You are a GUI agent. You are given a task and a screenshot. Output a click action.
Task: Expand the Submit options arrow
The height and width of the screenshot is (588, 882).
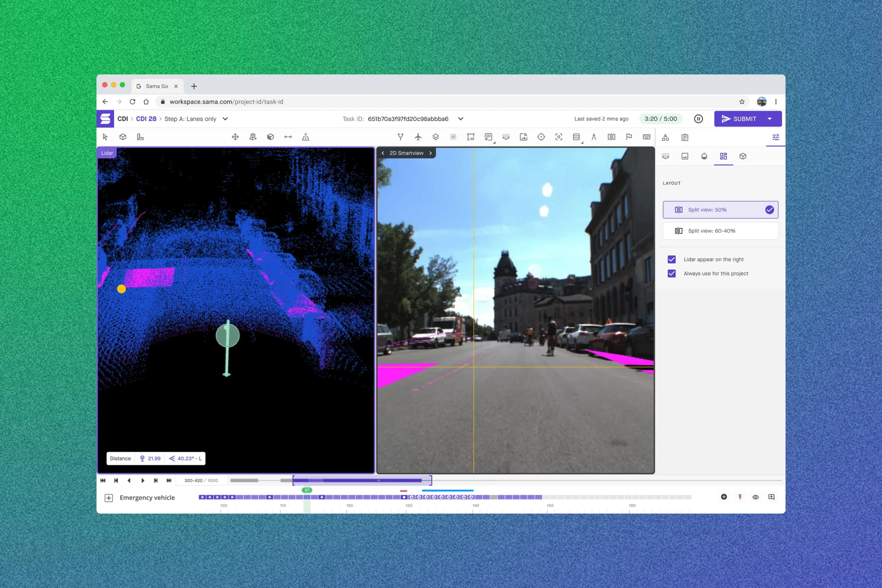[x=770, y=118]
